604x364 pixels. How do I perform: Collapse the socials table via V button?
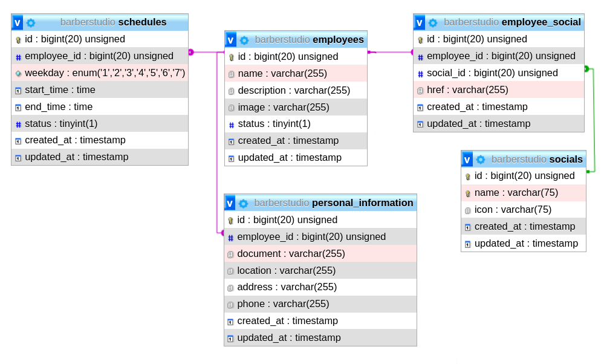[467, 160]
